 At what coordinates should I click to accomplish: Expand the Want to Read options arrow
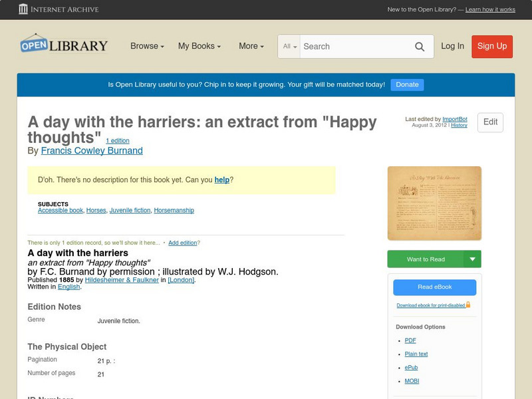coord(473,259)
